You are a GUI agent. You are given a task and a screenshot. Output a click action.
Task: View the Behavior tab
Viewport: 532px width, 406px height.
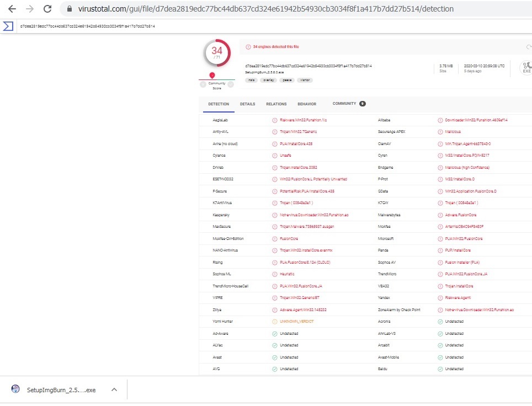click(x=307, y=104)
